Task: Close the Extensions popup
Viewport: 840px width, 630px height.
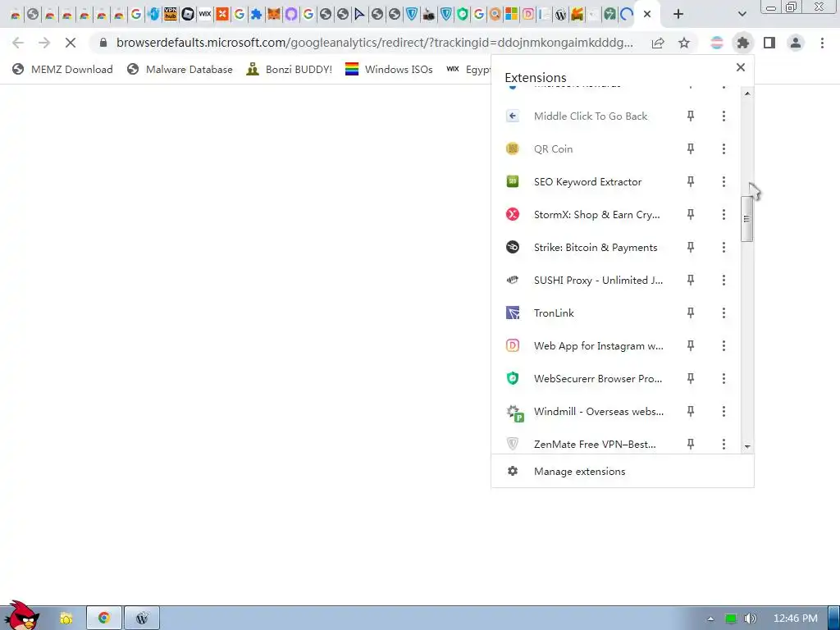Action: (741, 67)
